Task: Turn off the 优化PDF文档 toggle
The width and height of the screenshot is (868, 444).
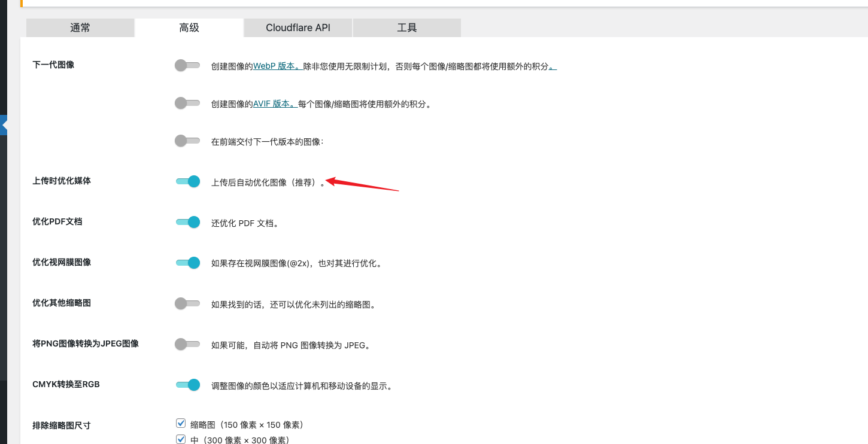Action: 187,222
